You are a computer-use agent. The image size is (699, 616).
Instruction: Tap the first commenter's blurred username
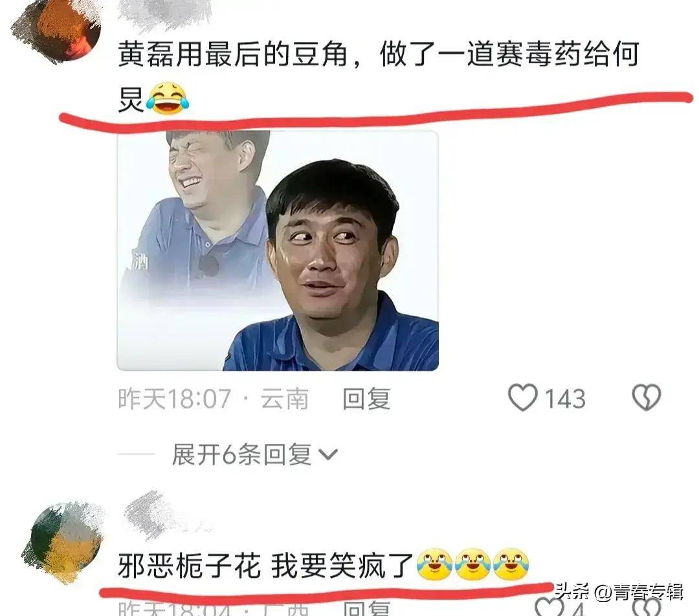165,14
